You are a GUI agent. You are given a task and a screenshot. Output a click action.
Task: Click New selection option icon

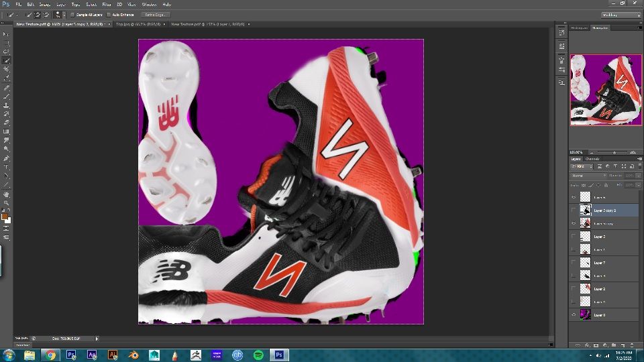(28, 15)
